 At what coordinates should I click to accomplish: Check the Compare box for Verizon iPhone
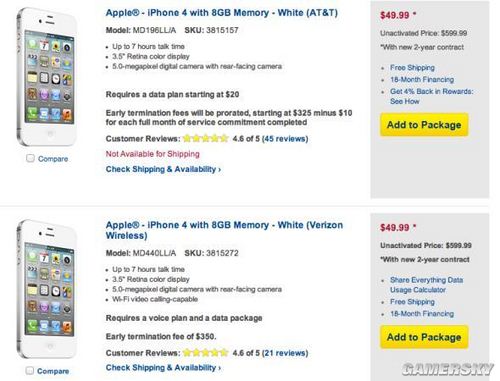[30, 370]
